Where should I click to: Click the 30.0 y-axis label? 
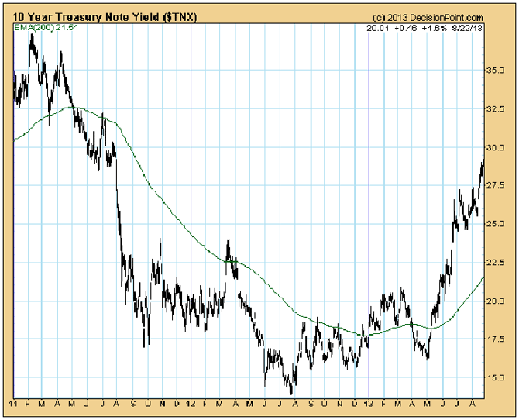click(496, 147)
